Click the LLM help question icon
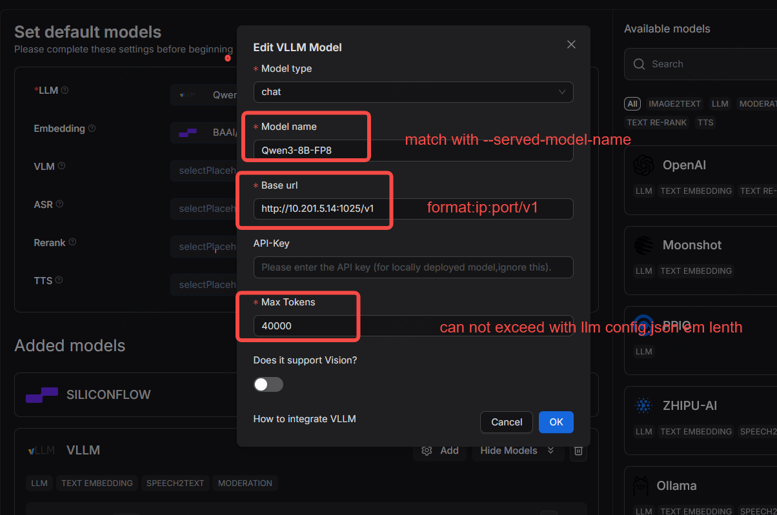 [65, 90]
